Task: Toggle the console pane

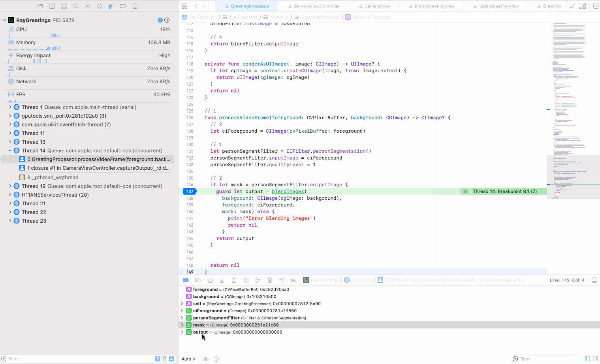Action: [x=596, y=359]
